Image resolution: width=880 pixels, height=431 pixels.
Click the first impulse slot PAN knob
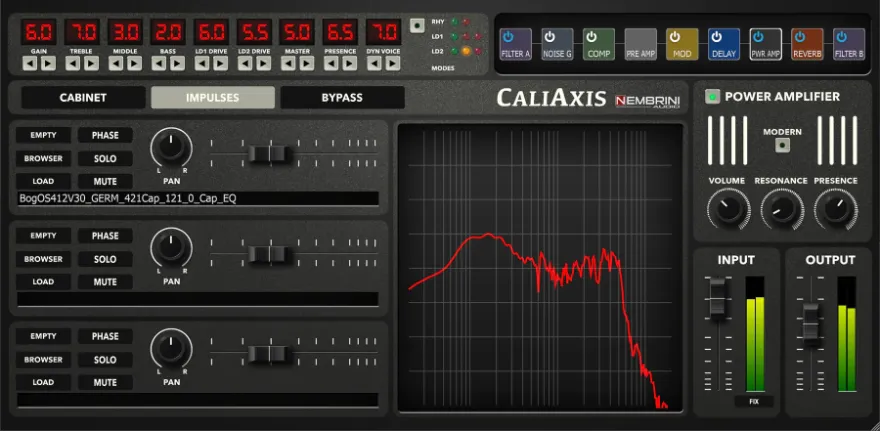[171, 148]
